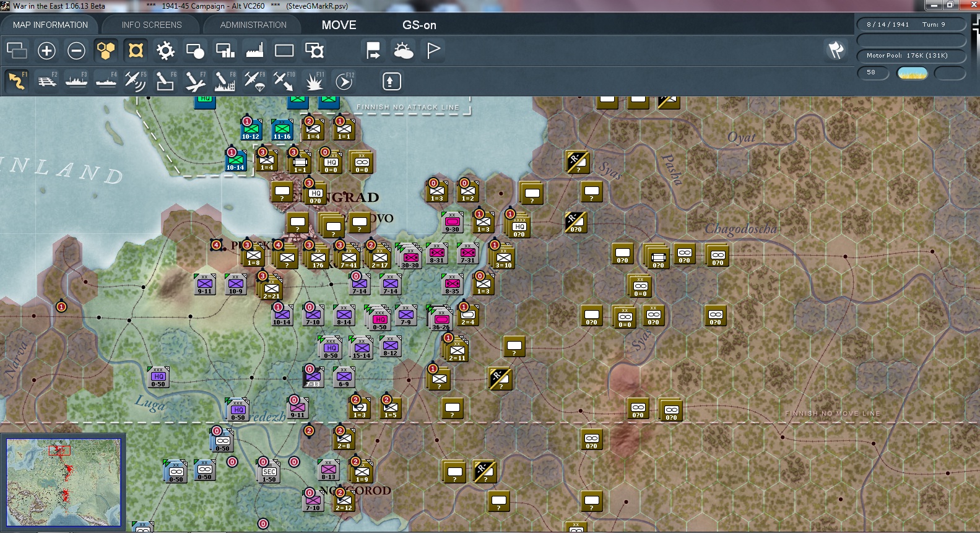
Task: Select the Finnish unit counter 10-14
Action: coord(235,160)
